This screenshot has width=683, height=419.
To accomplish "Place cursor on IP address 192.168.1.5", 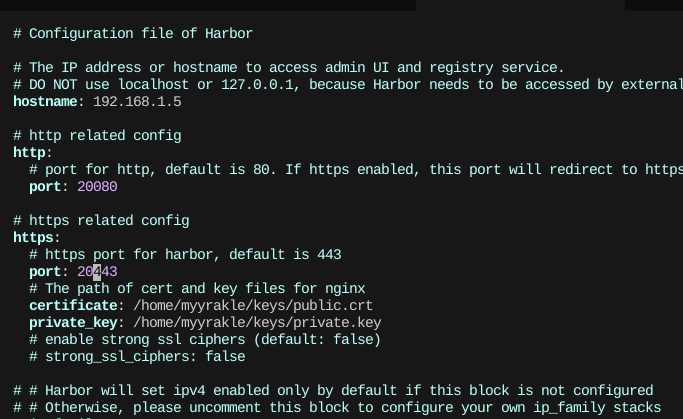I will [137, 102].
